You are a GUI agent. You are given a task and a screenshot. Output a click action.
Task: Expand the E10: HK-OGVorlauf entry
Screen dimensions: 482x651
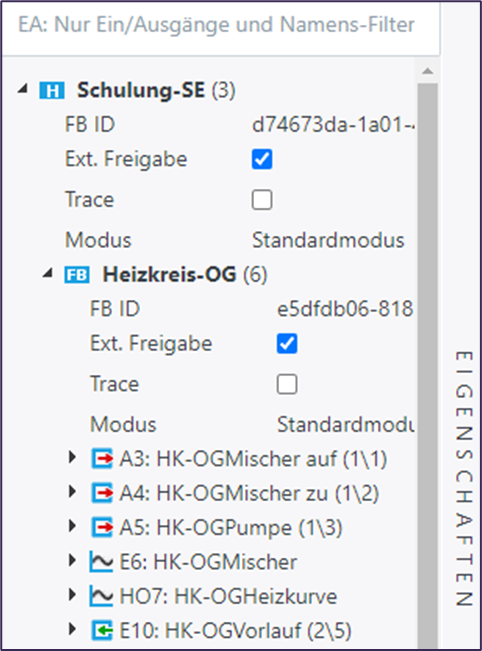point(72,629)
